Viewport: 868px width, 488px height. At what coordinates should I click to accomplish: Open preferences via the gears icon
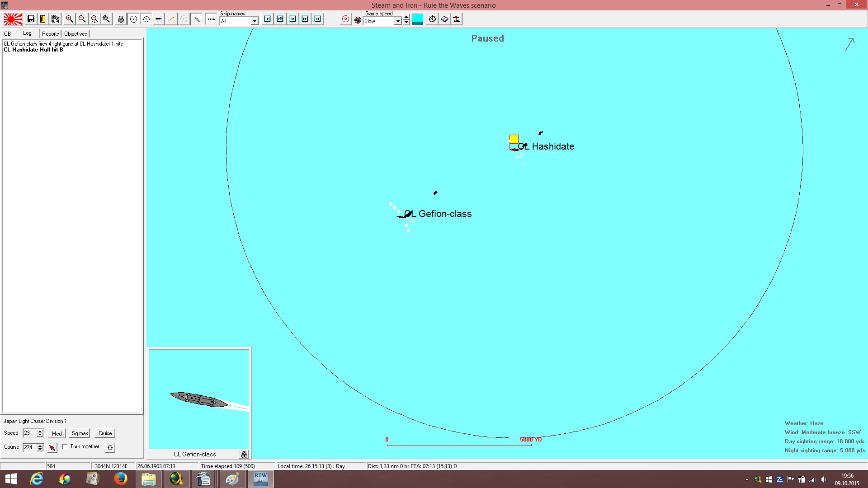tap(55, 19)
